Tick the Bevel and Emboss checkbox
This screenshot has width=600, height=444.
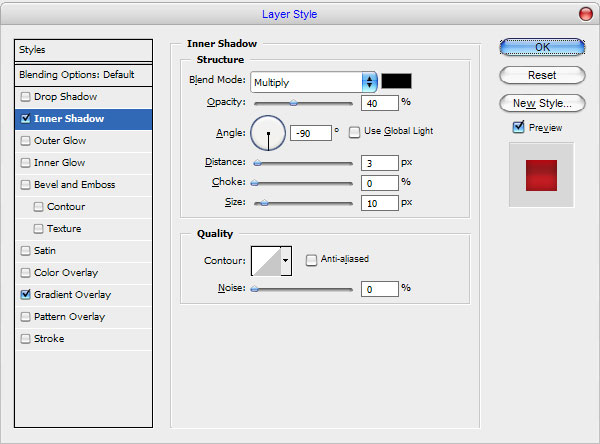[x=25, y=185]
